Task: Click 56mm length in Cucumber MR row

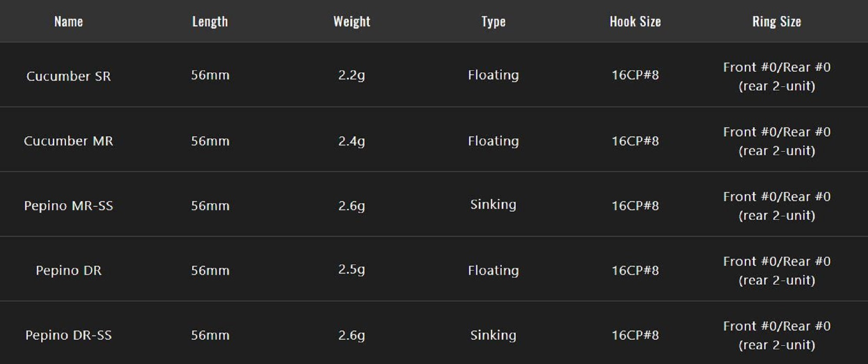Action: point(210,141)
